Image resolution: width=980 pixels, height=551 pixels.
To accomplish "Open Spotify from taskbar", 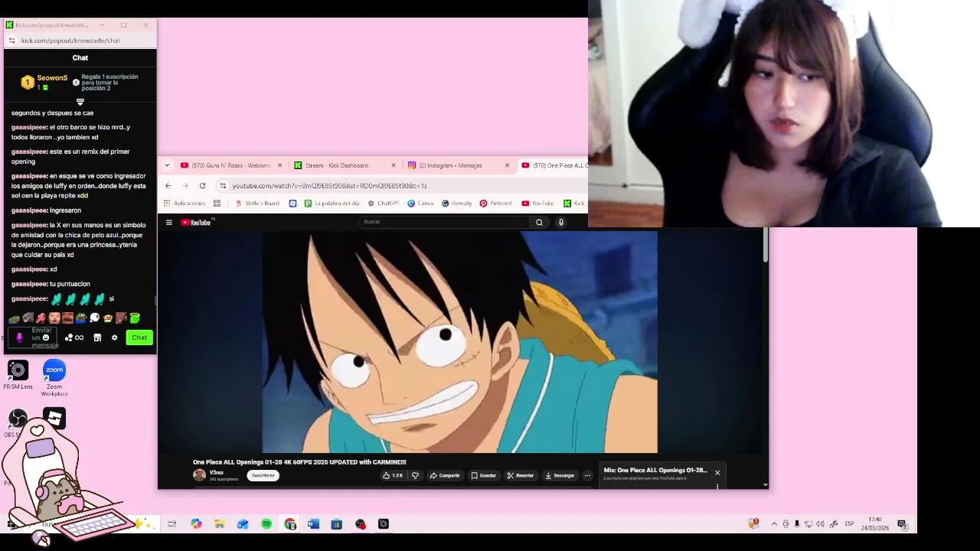I will [x=266, y=524].
